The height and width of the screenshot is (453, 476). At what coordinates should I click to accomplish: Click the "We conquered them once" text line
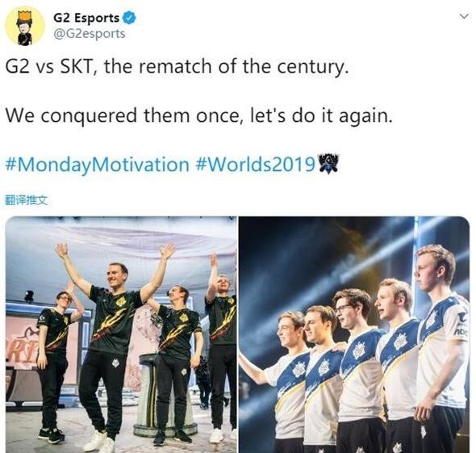point(198,115)
